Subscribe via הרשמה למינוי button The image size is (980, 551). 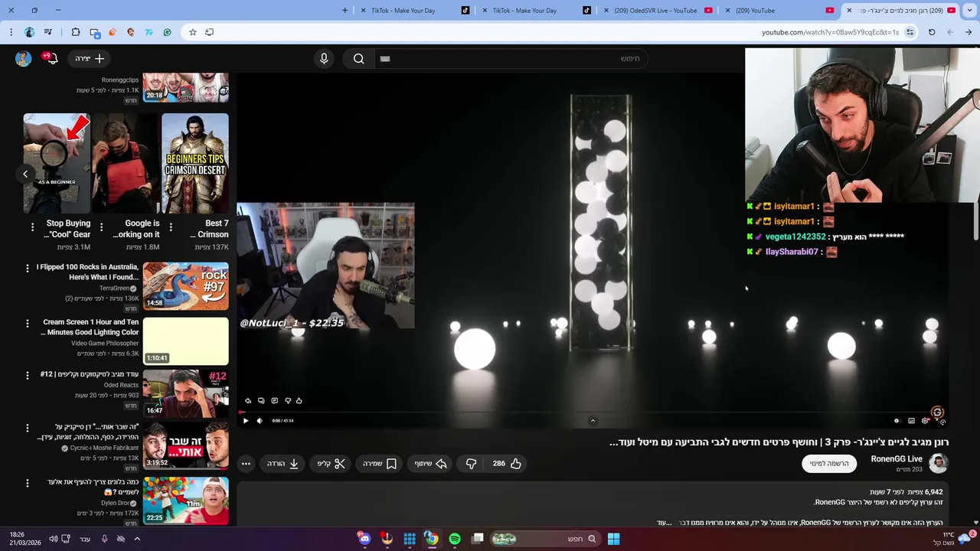pos(829,464)
